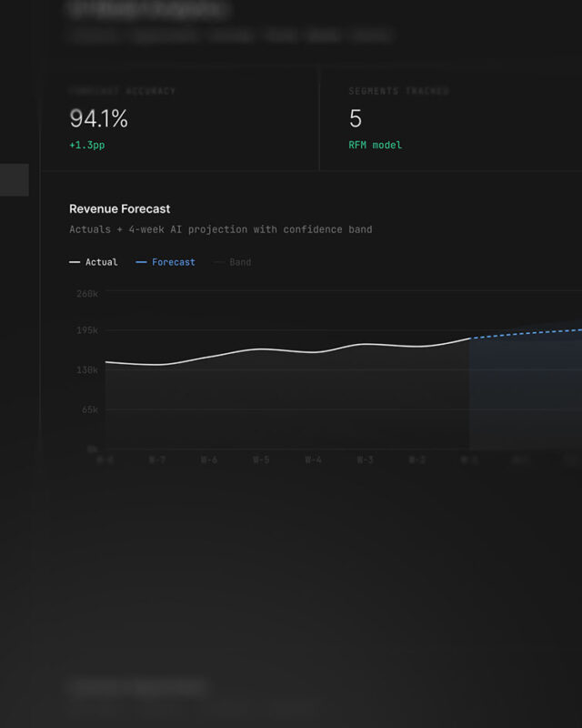This screenshot has width=582, height=728.
Task: Select the W-3 week label on x-axis
Action: [x=366, y=460]
